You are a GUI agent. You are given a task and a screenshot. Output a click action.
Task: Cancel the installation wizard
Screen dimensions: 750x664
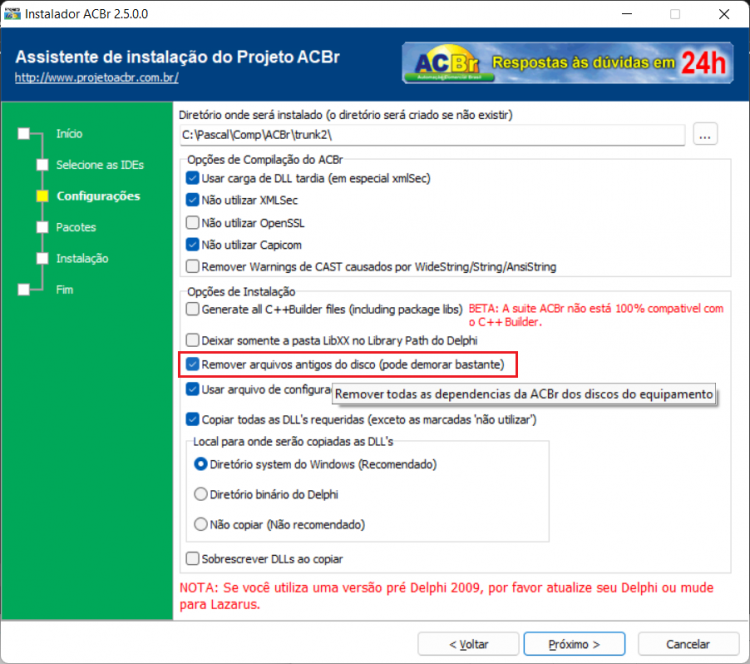tap(688, 644)
